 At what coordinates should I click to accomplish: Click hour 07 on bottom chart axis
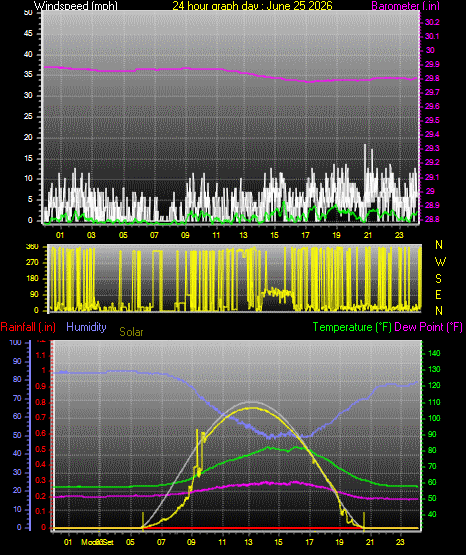point(161,542)
